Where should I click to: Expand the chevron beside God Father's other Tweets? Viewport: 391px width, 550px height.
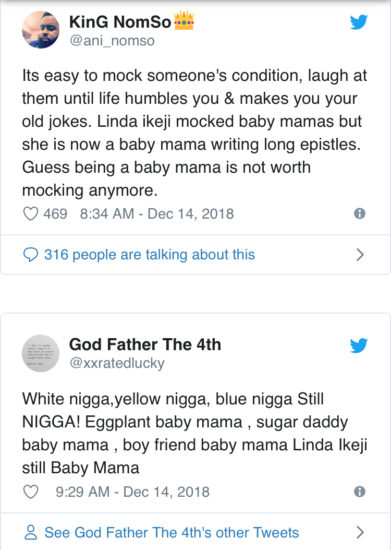click(360, 532)
